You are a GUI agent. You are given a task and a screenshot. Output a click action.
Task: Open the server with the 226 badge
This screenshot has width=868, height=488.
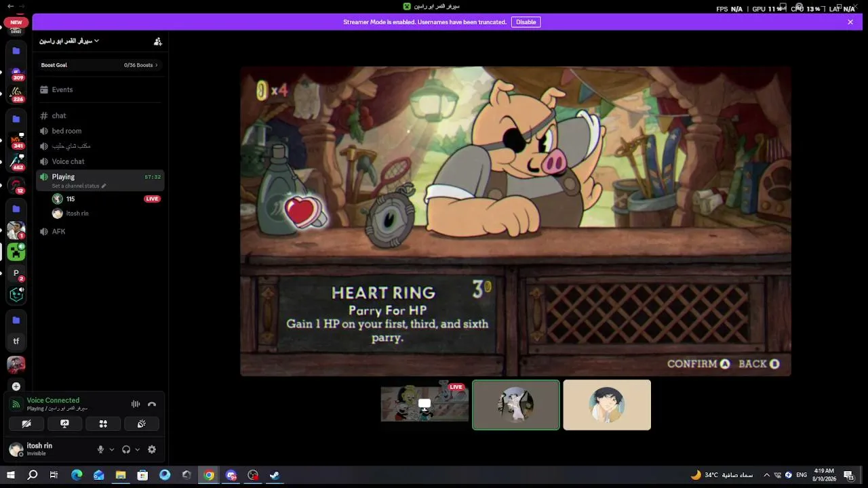click(x=16, y=94)
